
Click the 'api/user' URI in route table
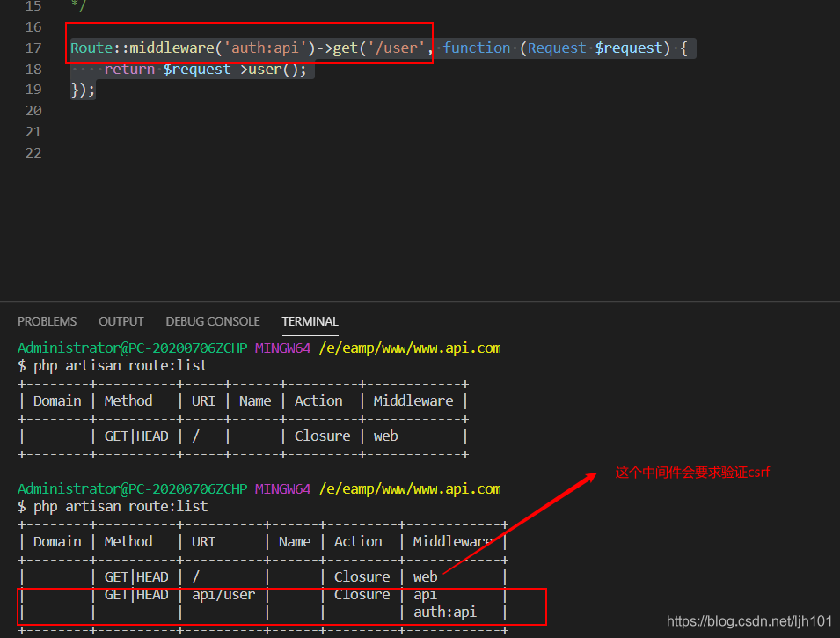tap(223, 595)
